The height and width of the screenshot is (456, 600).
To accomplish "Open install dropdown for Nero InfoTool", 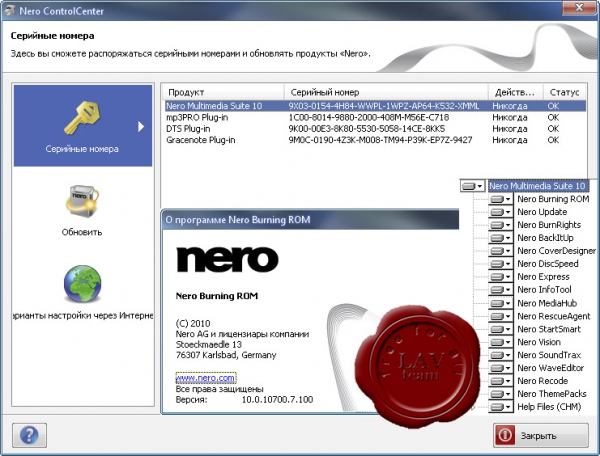I will tap(501, 290).
